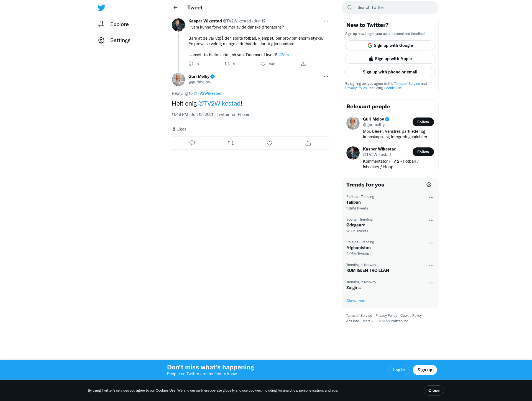Image resolution: width=532 pixels, height=401 pixels.
Task: Like the Helt enig tweet
Action: [269, 143]
